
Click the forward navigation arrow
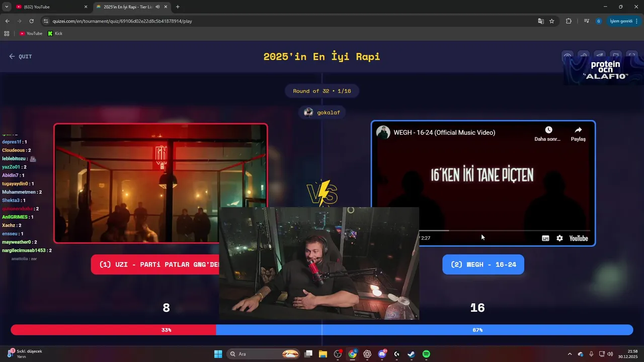(x=19, y=21)
